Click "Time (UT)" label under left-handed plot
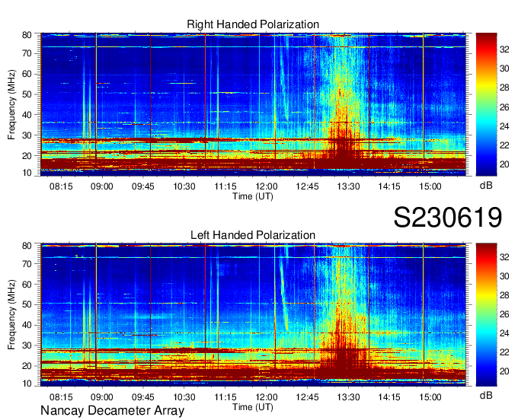The image size is (518, 420). tap(253, 407)
